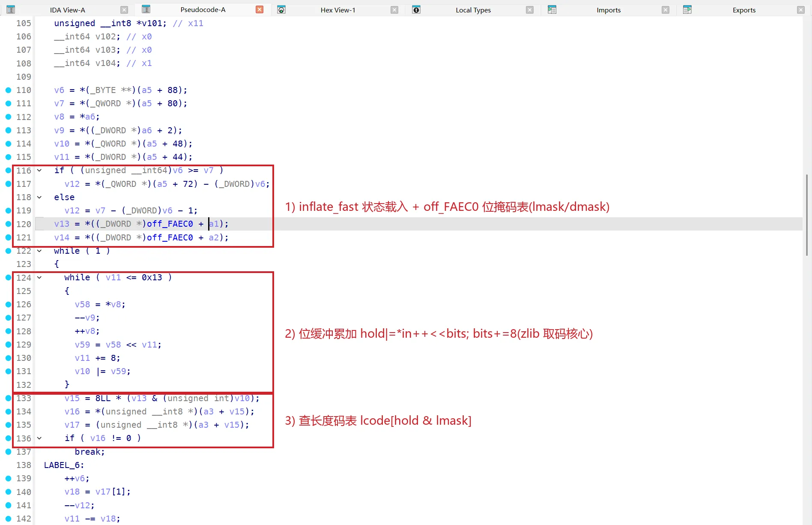Open the Exports tab

pyautogui.click(x=744, y=10)
